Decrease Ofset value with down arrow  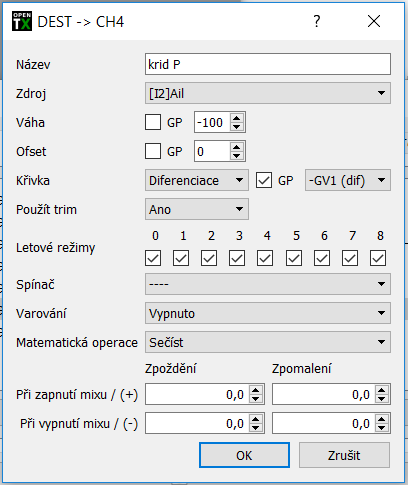[x=237, y=156]
